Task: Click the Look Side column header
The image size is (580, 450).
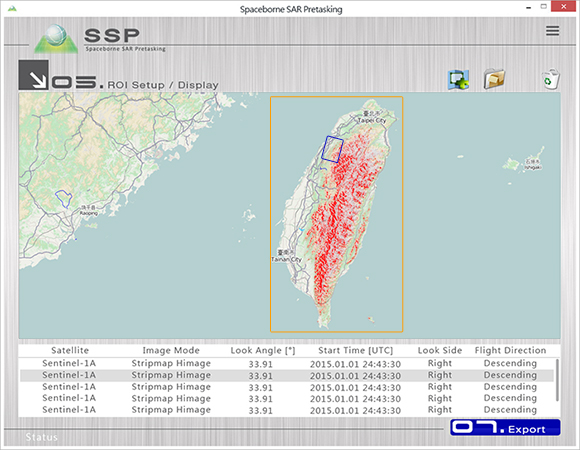Action: [440, 350]
